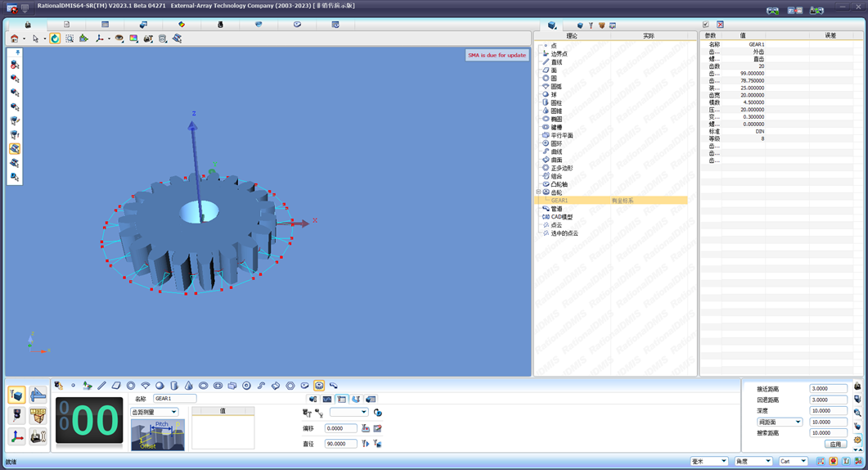
Task: Click the SMA is due for update notice
Action: 497,55
